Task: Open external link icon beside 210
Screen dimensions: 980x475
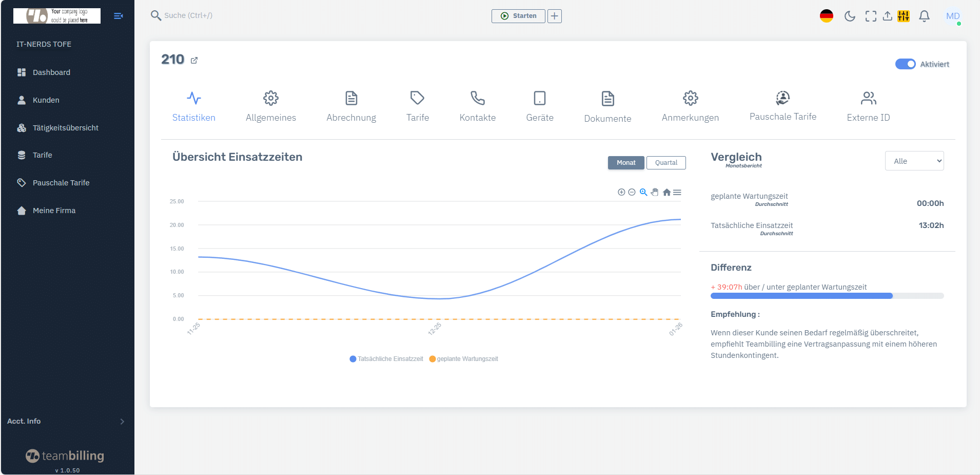Action: pos(194,61)
